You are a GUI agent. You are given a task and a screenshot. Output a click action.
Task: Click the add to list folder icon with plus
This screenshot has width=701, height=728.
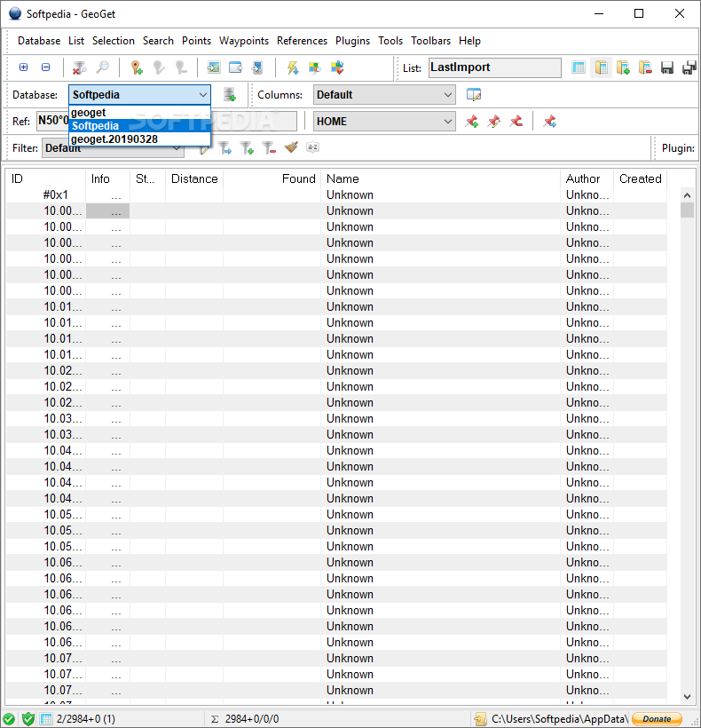click(623, 67)
